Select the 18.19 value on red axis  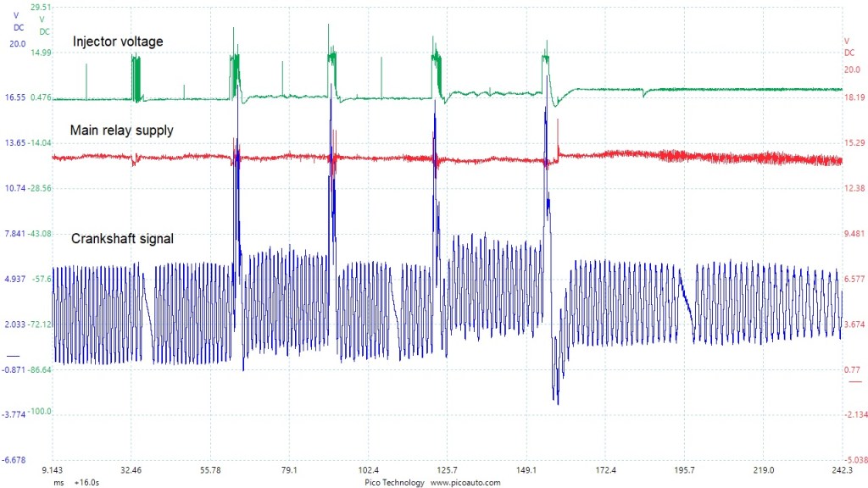854,97
